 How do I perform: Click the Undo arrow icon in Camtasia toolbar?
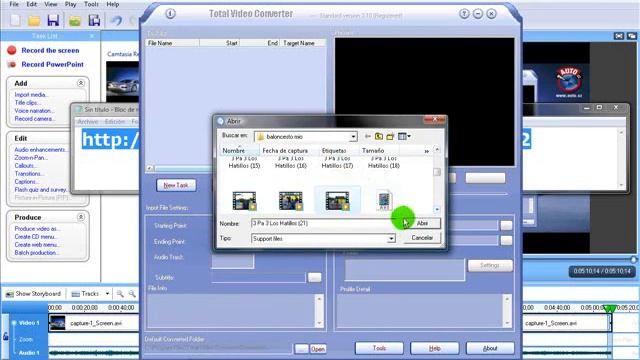[117, 20]
